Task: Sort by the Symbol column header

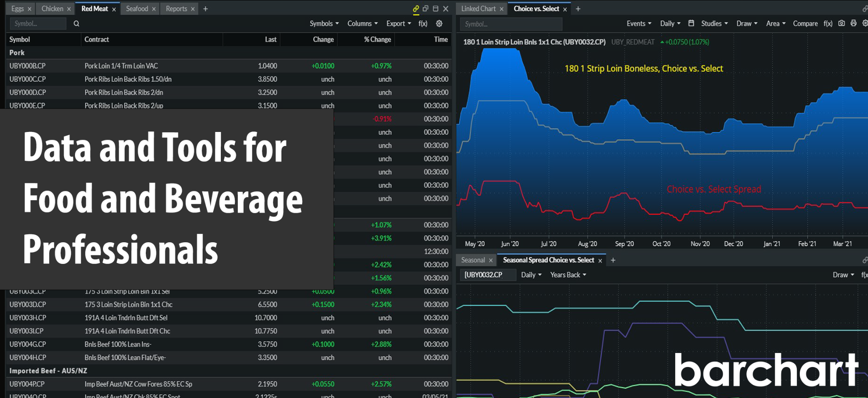Action: (19, 39)
